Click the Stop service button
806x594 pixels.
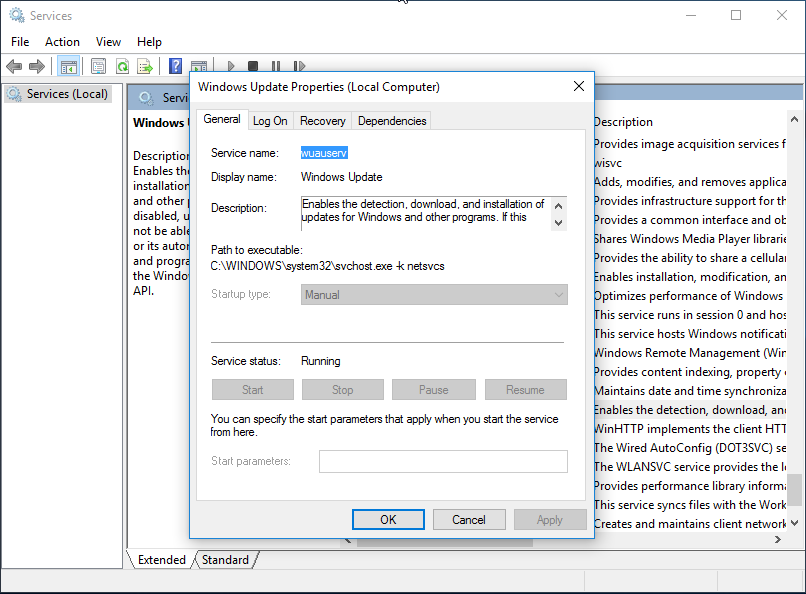(x=343, y=390)
